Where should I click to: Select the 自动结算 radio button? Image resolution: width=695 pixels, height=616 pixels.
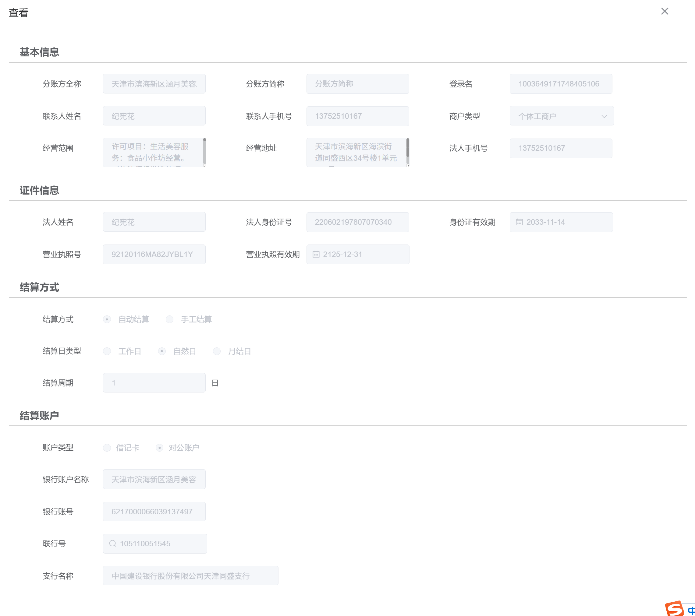[x=107, y=319]
